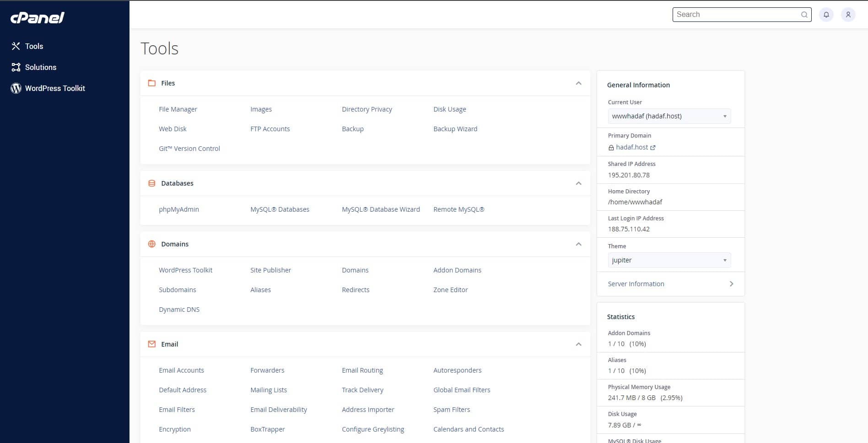Open MySQL Databases

pyautogui.click(x=280, y=209)
